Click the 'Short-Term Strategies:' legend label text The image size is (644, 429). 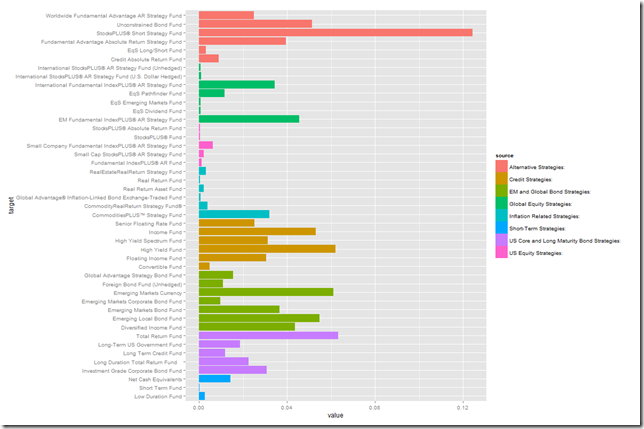click(537, 229)
